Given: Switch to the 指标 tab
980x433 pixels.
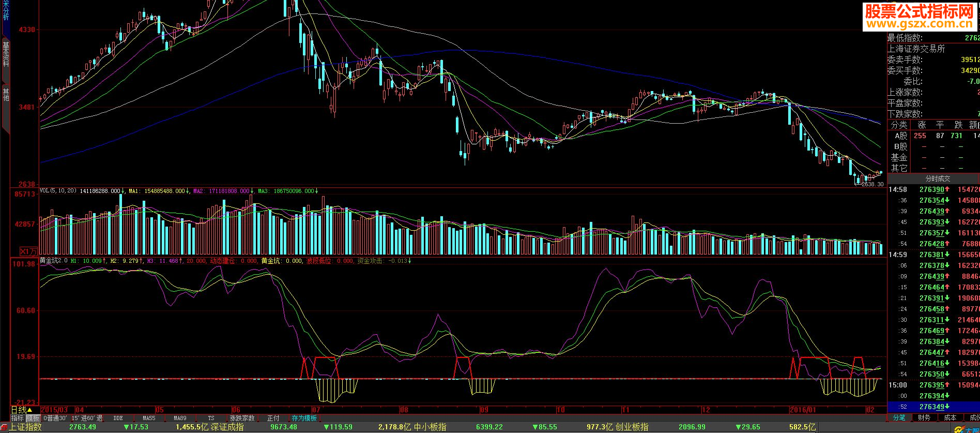Looking at the screenshot, I should pos(17,418).
